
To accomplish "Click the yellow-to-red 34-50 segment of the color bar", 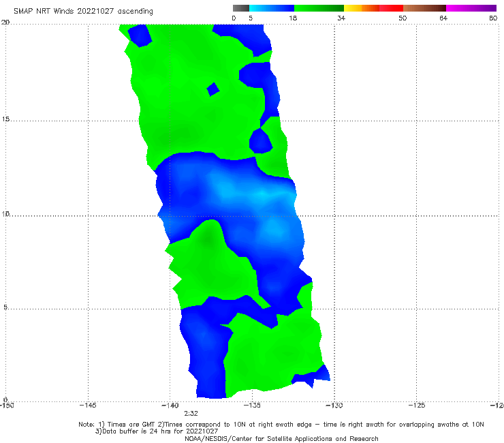I will (373, 8).
